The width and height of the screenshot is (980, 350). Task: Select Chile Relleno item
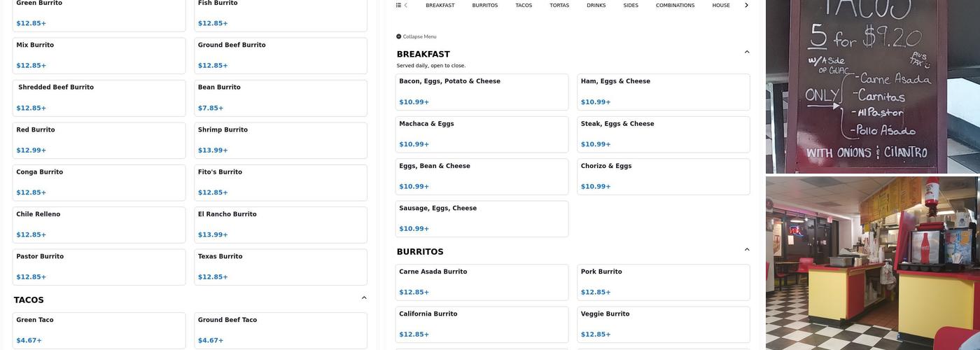(99, 225)
